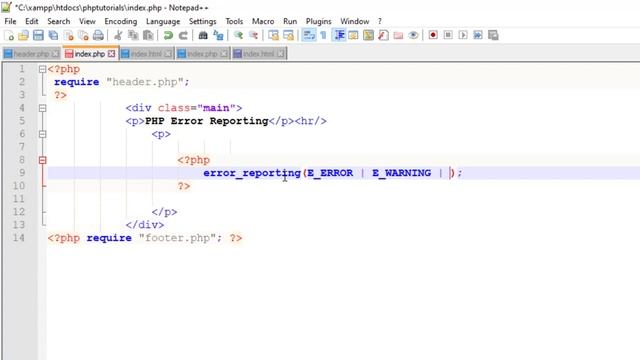The height and width of the screenshot is (360, 640).
Task: Switch to the header.php tab
Action: [x=31, y=54]
